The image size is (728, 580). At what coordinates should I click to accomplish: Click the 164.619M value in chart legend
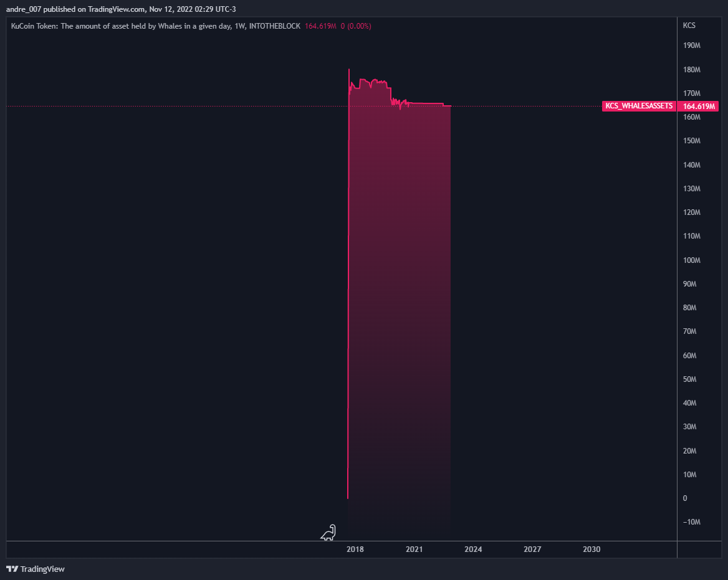[320, 26]
